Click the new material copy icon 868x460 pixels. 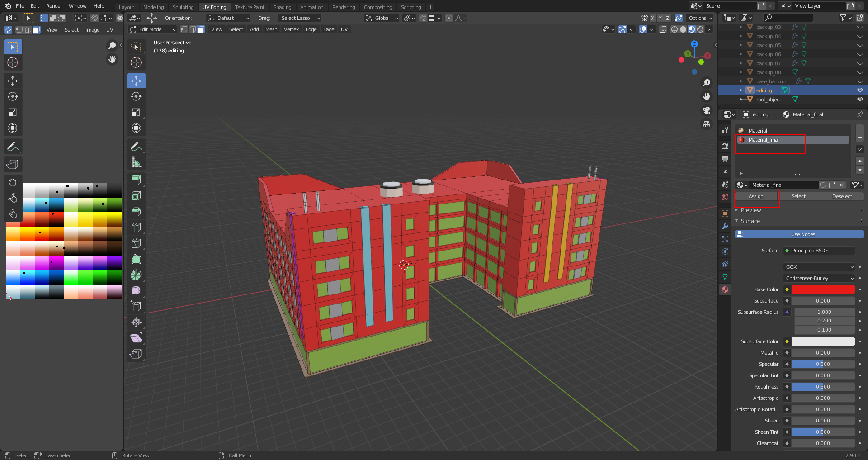pos(832,185)
